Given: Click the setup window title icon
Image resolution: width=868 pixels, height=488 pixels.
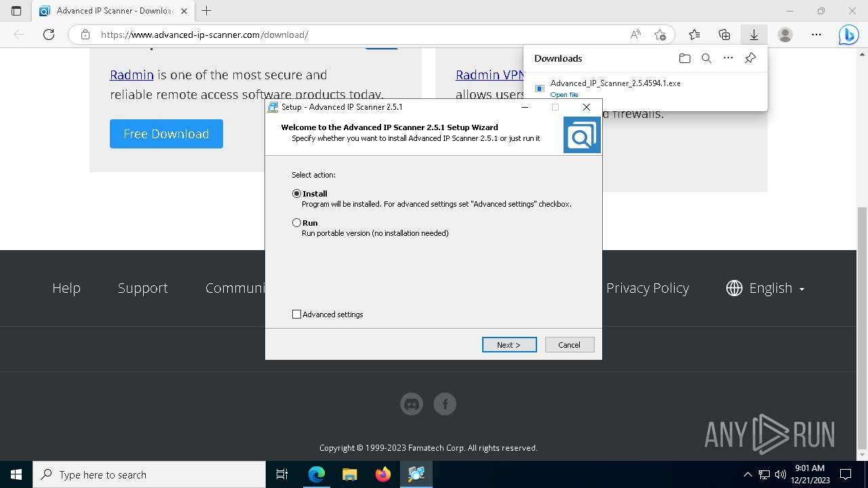Looking at the screenshot, I should [273, 107].
